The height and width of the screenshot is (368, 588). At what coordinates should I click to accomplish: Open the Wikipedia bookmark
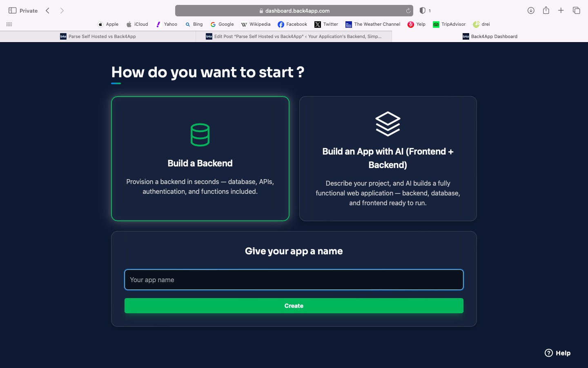coord(256,24)
